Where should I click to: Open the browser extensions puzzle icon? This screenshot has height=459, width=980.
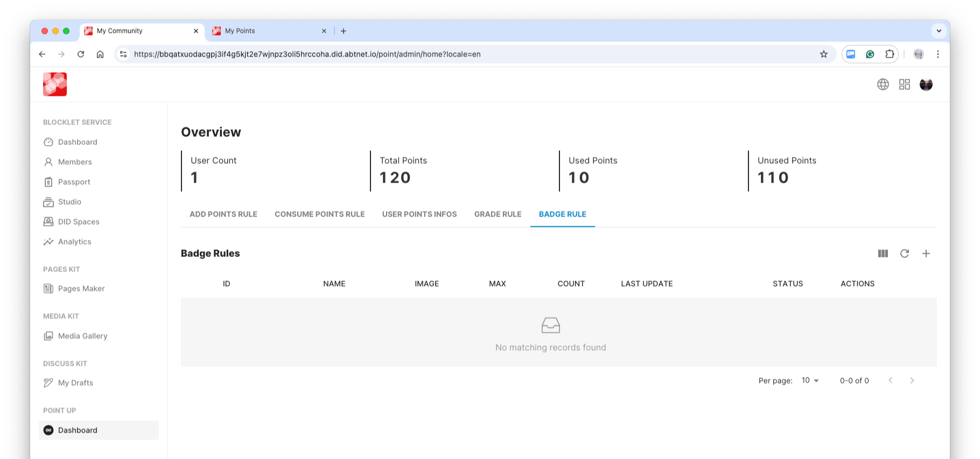tap(889, 54)
